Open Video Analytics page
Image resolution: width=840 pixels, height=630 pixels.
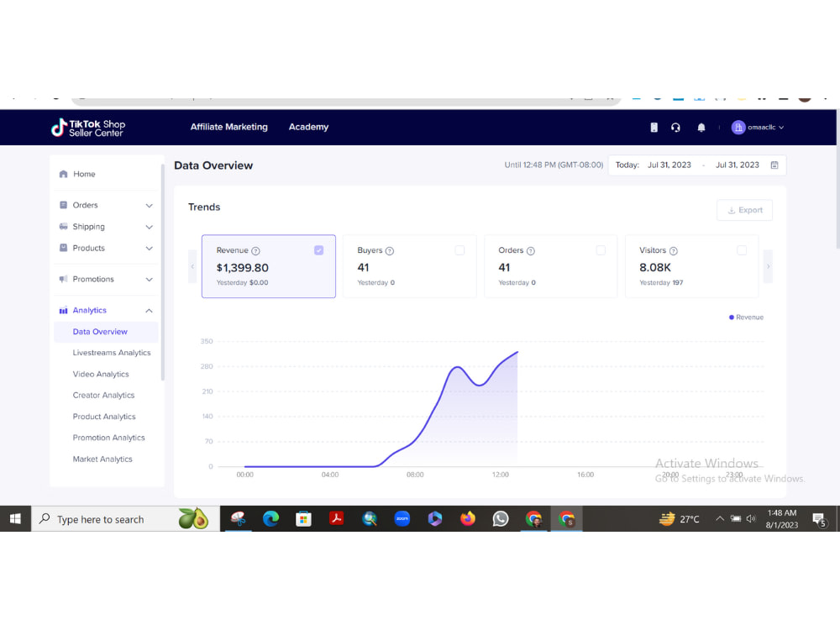[101, 374]
